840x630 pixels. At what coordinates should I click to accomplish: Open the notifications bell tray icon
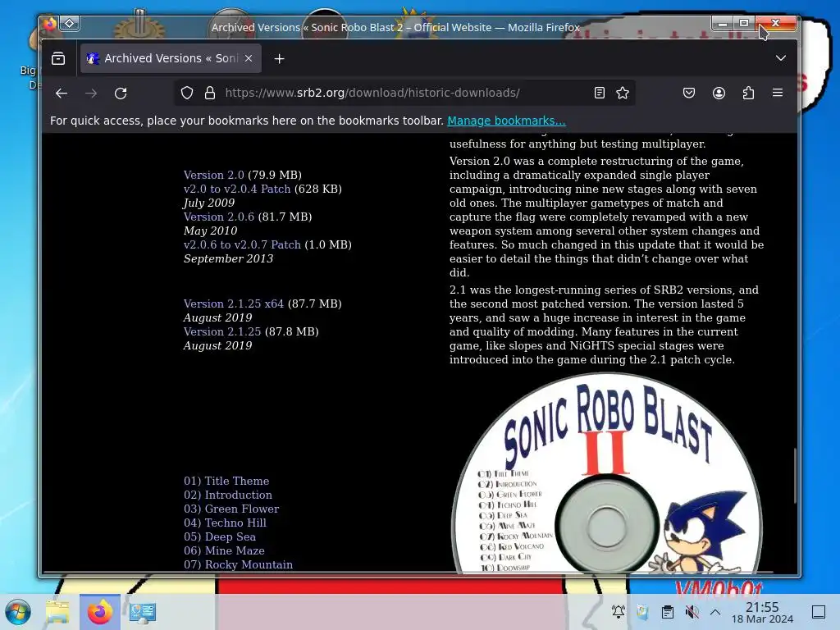[x=619, y=611]
